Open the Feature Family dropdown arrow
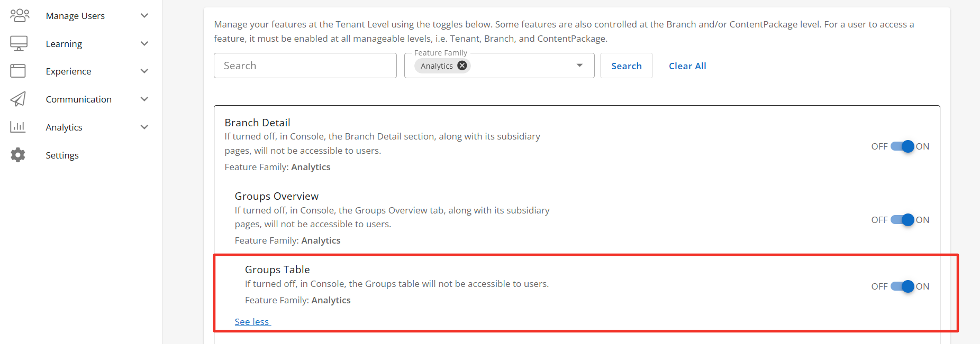 click(579, 66)
